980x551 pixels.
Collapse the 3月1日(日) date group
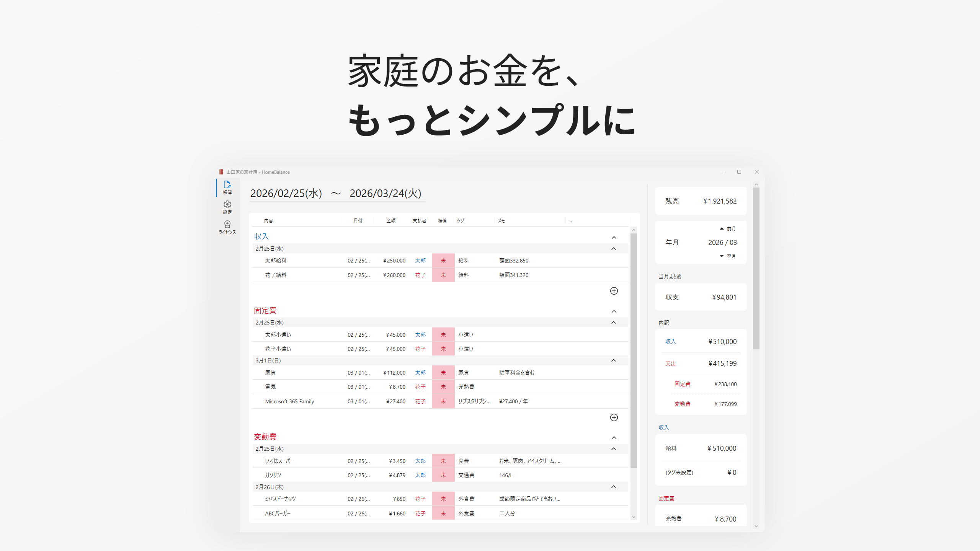[613, 360]
